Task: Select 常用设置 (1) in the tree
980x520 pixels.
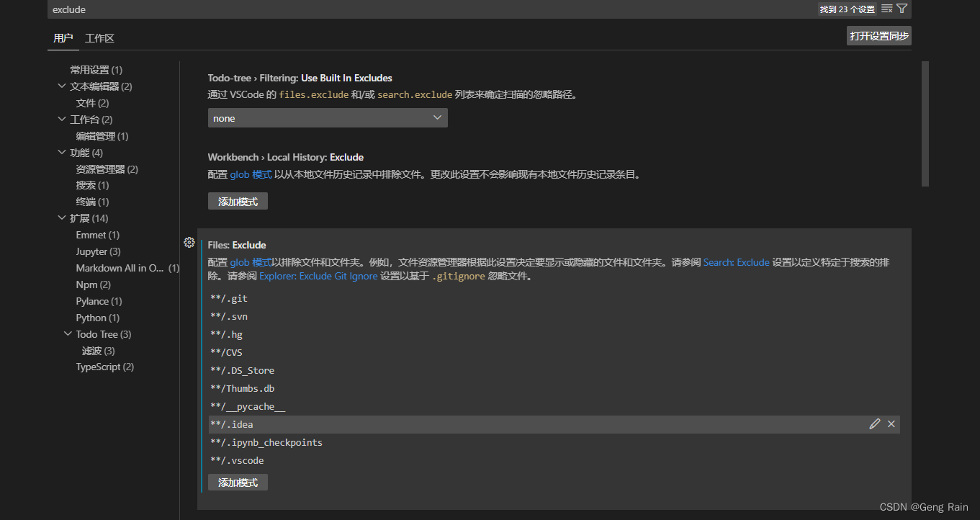Action: pyautogui.click(x=96, y=70)
